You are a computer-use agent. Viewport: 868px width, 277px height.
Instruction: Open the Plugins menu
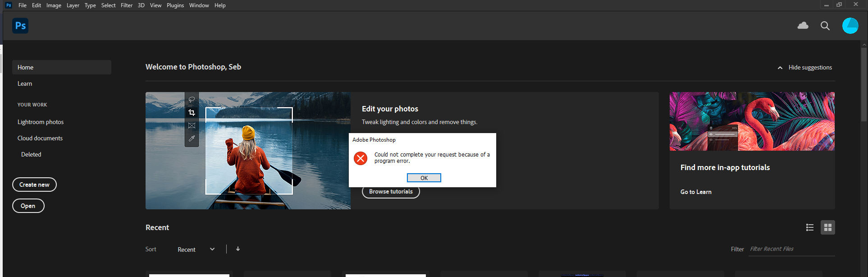[175, 5]
